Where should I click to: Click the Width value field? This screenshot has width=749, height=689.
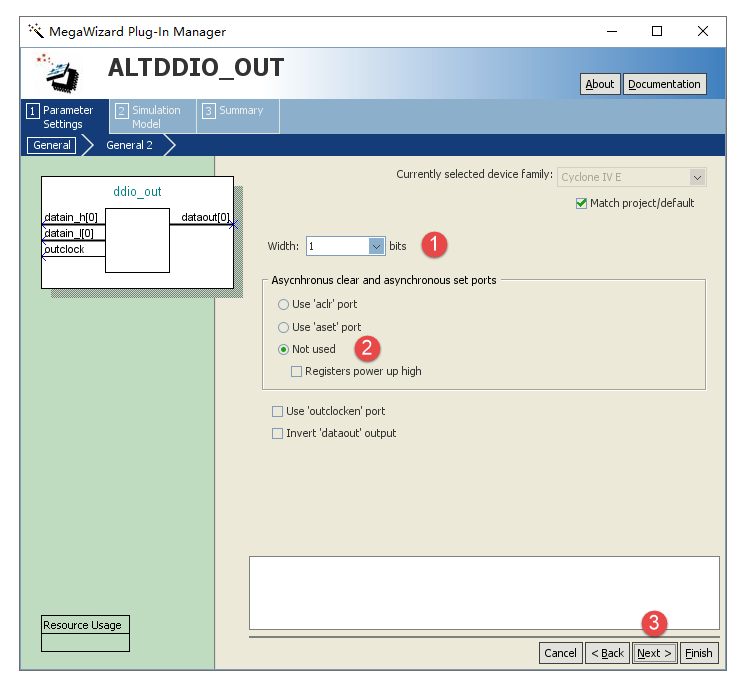pyautogui.click(x=337, y=247)
